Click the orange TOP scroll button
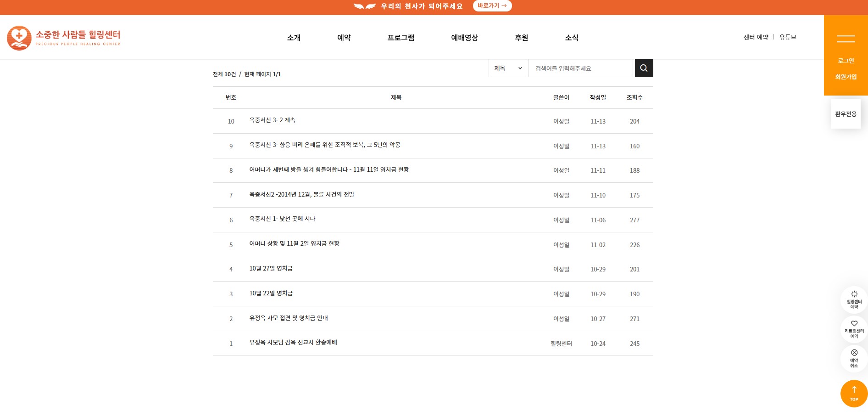Image resolution: width=868 pixels, height=412 pixels. tap(854, 393)
